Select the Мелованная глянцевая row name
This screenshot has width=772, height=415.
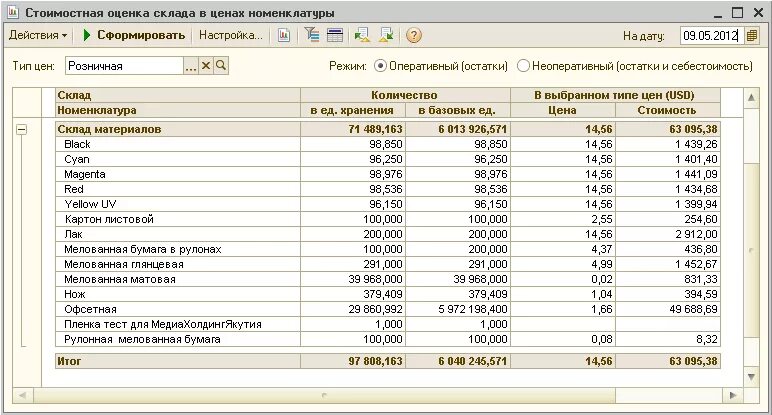(124, 264)
